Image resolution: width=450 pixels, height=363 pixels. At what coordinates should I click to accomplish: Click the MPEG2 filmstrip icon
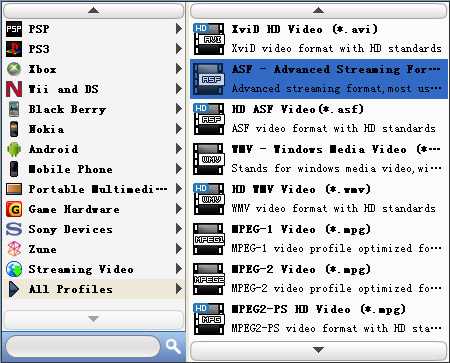click(x=209, y=279)
